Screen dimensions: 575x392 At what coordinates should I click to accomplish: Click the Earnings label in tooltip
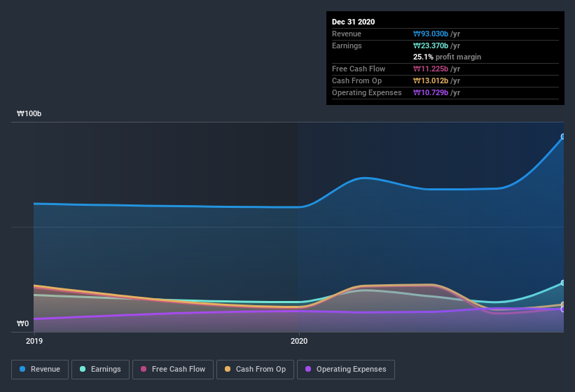(347, 45)
